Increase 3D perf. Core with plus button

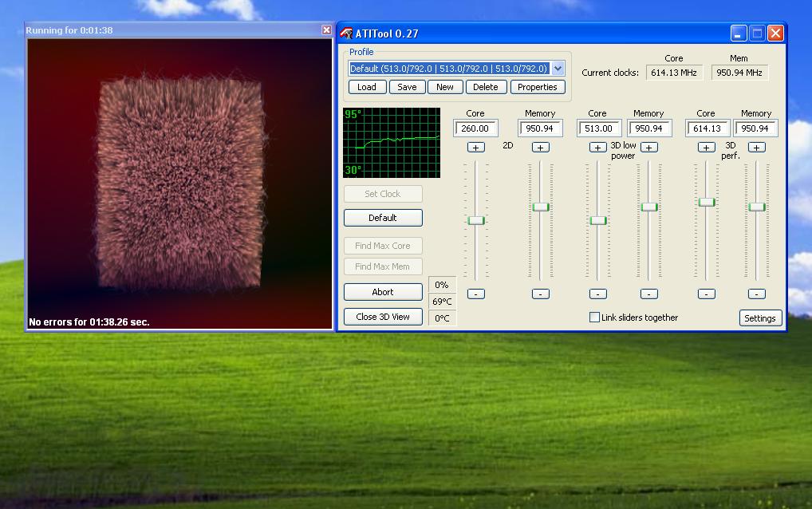coord(707,148)
